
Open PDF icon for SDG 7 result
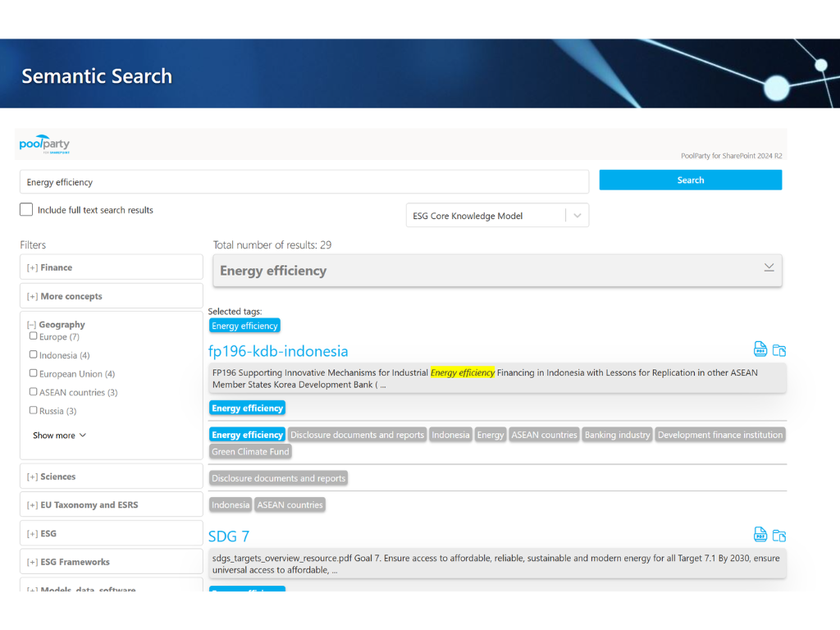(760, 535)
